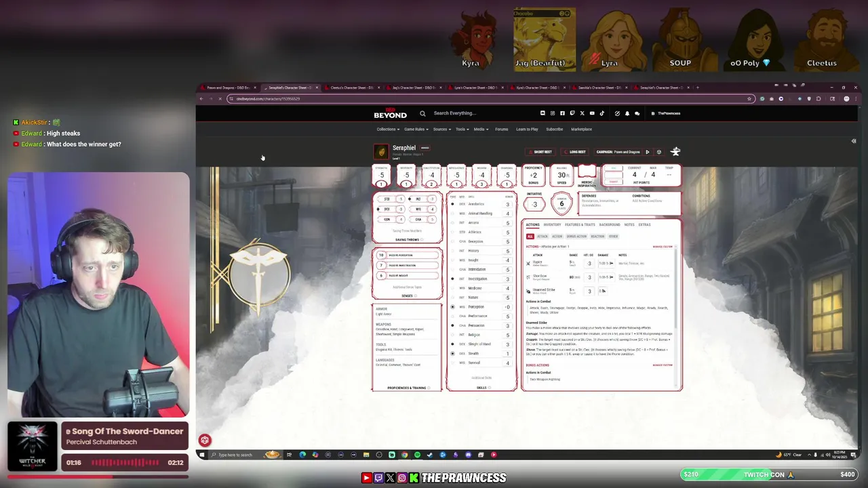Switch to the Inventory tab
This screenshot has width=868, height=488.
click(552, 224)
